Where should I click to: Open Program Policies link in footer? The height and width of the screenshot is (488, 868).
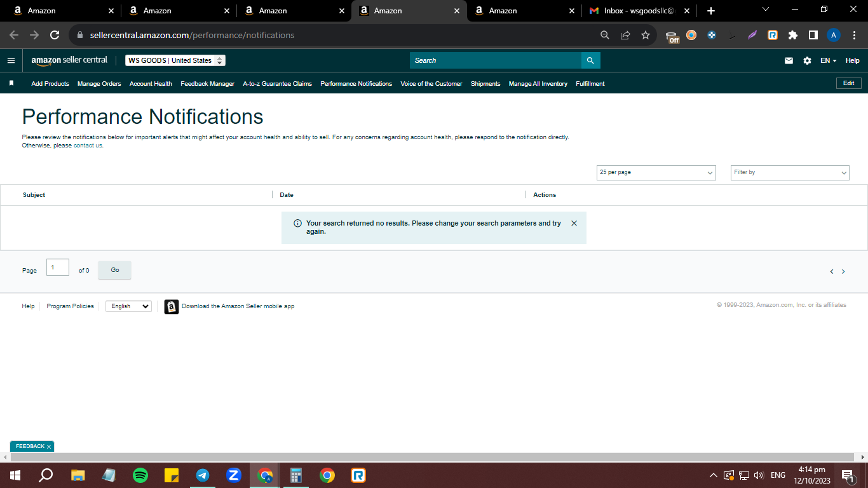tap(70, 306)
